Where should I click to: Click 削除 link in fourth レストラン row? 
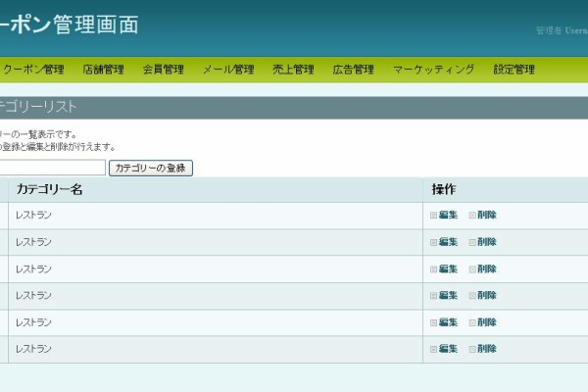tap(487, 295)
